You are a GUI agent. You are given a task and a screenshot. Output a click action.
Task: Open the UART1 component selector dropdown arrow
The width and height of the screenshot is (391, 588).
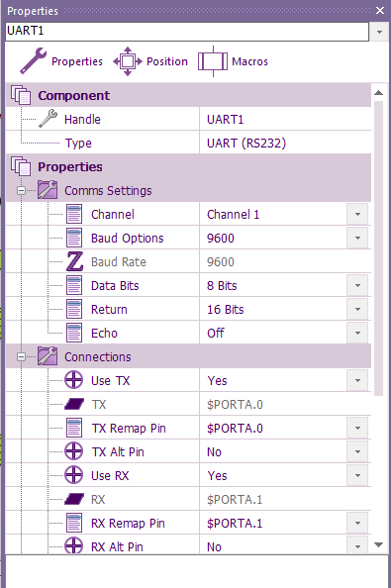coord(379,32)
